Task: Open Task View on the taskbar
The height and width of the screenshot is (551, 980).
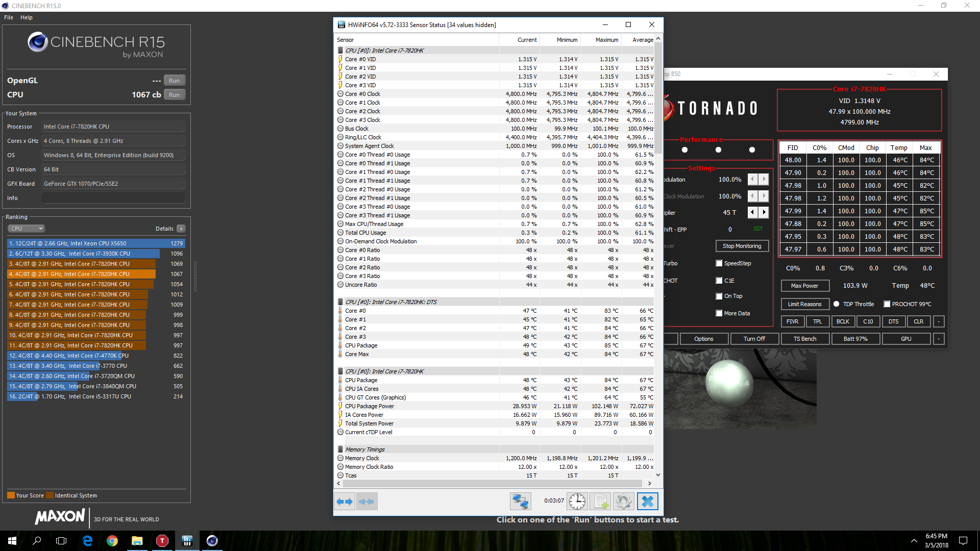Action: pos(61,541)
